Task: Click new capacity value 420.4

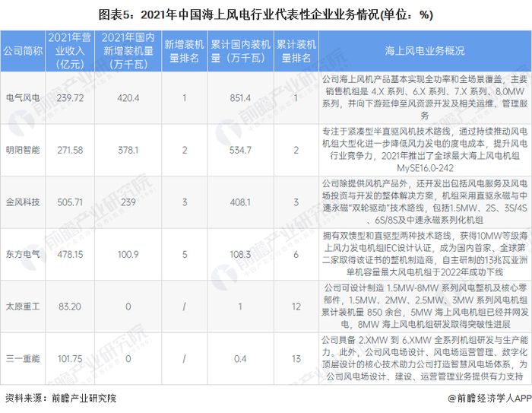Action: point(128,98)
